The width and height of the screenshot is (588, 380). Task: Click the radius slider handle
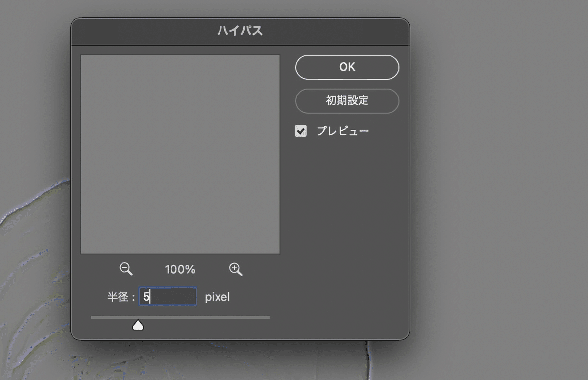pos(138,325)
